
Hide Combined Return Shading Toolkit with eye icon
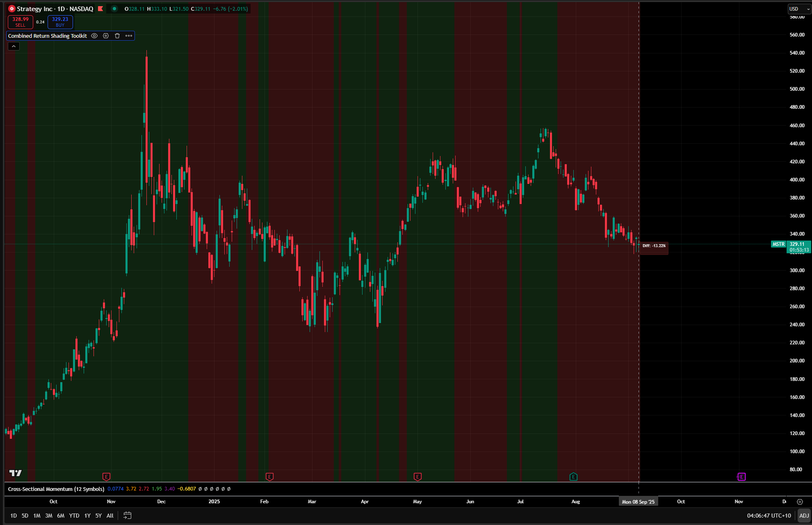tap(94, 36)
